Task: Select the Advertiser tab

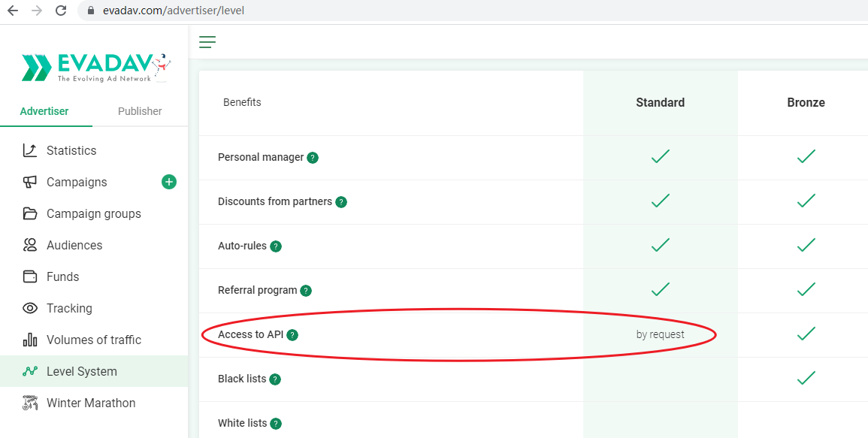Action: pyautogui.click(x=44, y=111)
